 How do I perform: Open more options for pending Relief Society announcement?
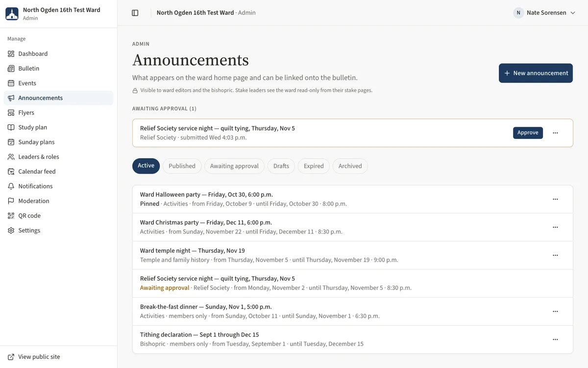(x=555, y=133)
